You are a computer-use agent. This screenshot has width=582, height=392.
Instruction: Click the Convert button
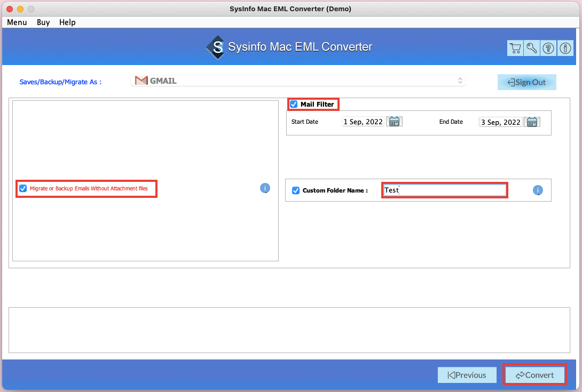click(x=534, y=375)
